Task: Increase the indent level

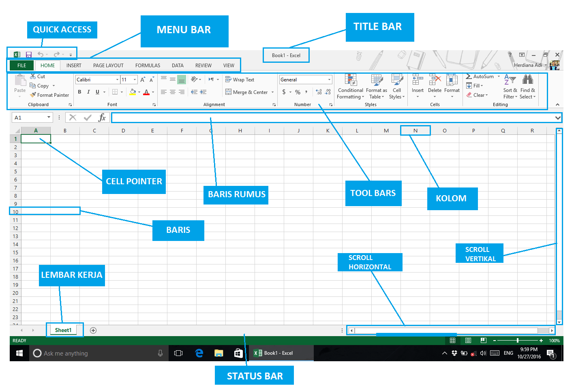Action: 203,92
